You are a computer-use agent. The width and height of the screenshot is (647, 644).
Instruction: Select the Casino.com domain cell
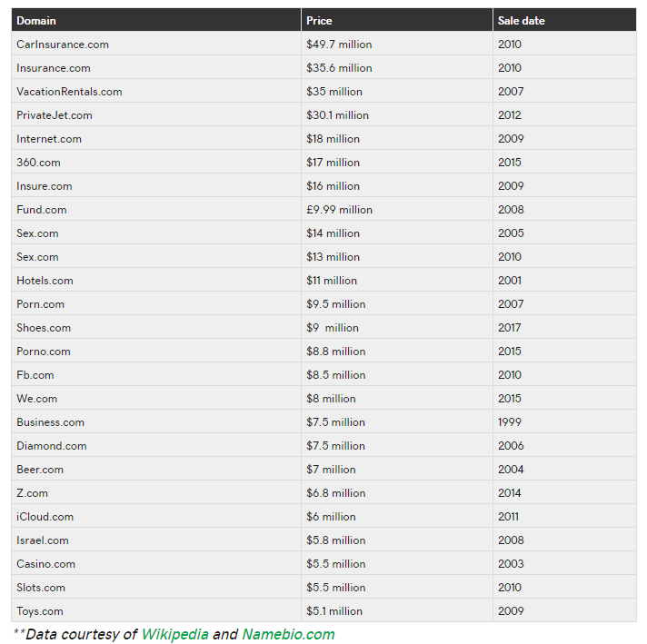[x=46, y=564]
